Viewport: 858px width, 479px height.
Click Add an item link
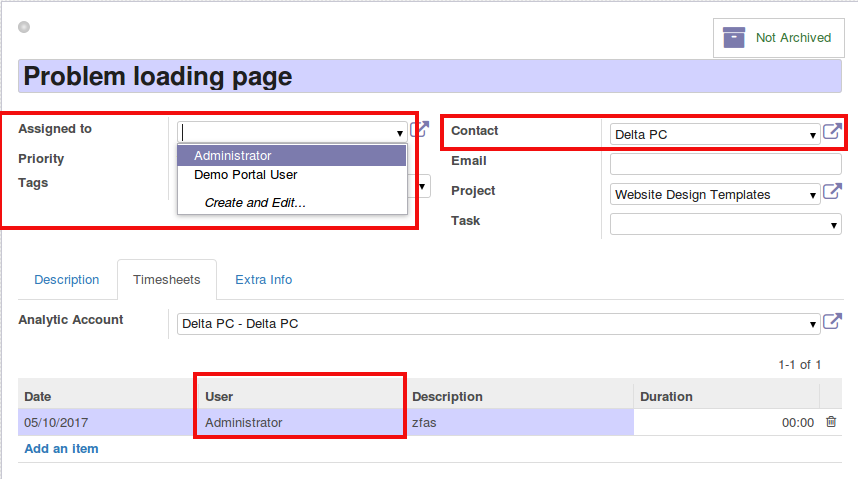point(61,448)
